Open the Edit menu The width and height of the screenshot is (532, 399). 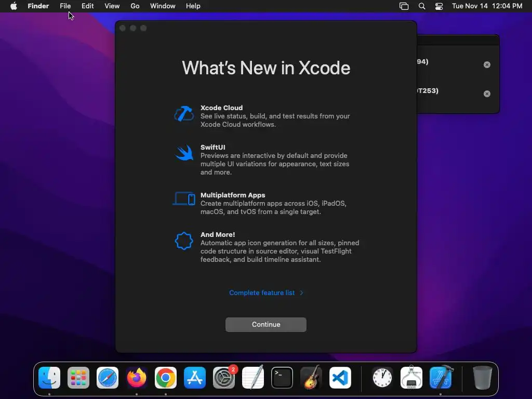pos(87,6)
